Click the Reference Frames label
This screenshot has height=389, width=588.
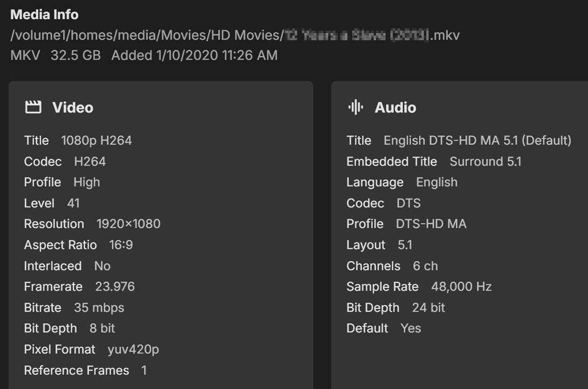click(77, 371)
